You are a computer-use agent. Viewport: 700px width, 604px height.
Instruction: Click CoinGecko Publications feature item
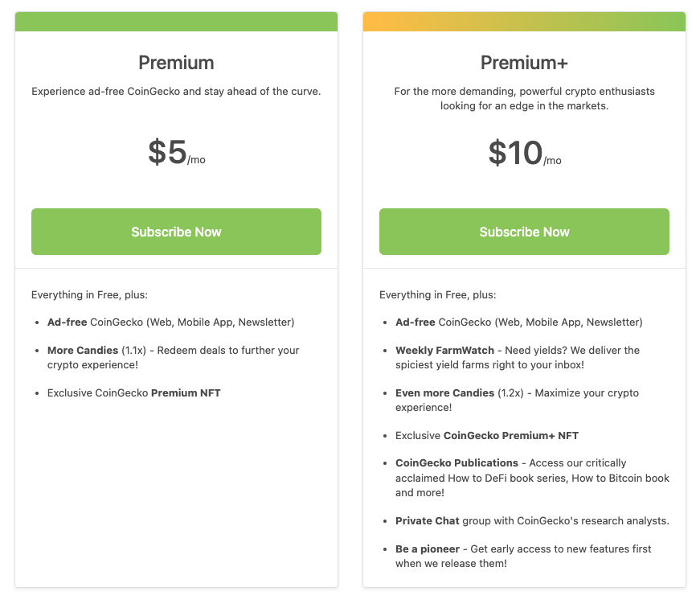point(532,478)
